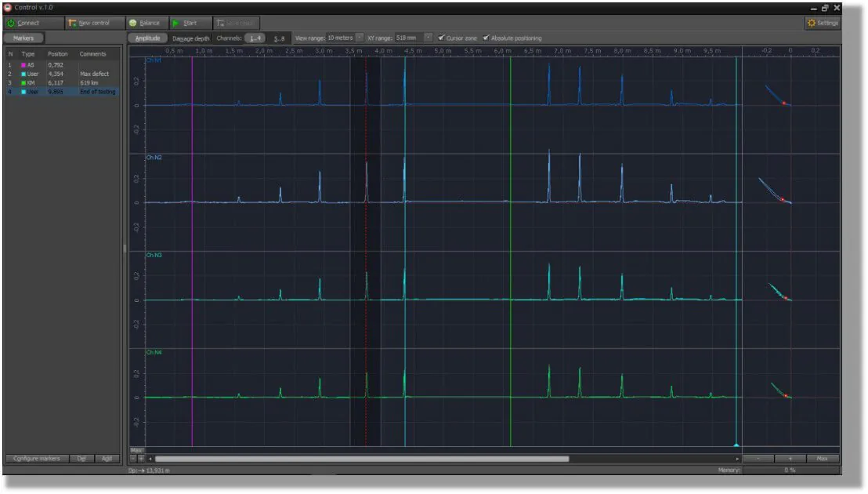Switch to the Damage depth tab
The width and height of the screenshot is (868, 494).
point(191,38)
